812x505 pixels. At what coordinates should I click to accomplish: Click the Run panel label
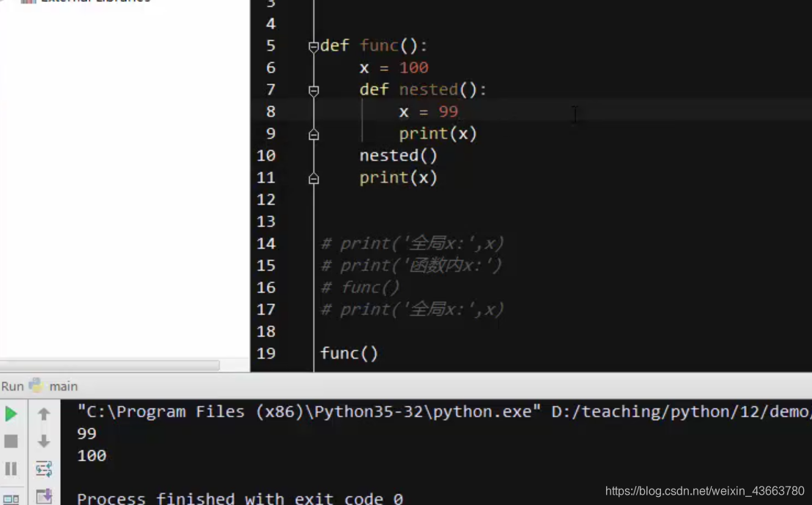pyautogui.click(x=12, y=386)
